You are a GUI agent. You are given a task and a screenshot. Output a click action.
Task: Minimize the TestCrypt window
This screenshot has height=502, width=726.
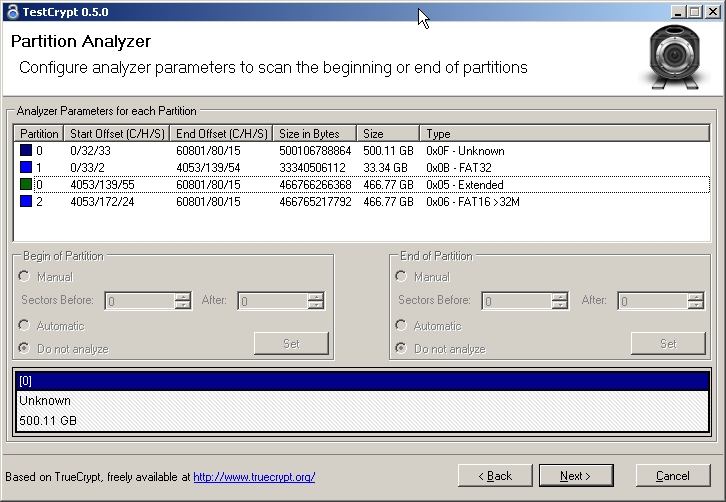pos(678,12)
